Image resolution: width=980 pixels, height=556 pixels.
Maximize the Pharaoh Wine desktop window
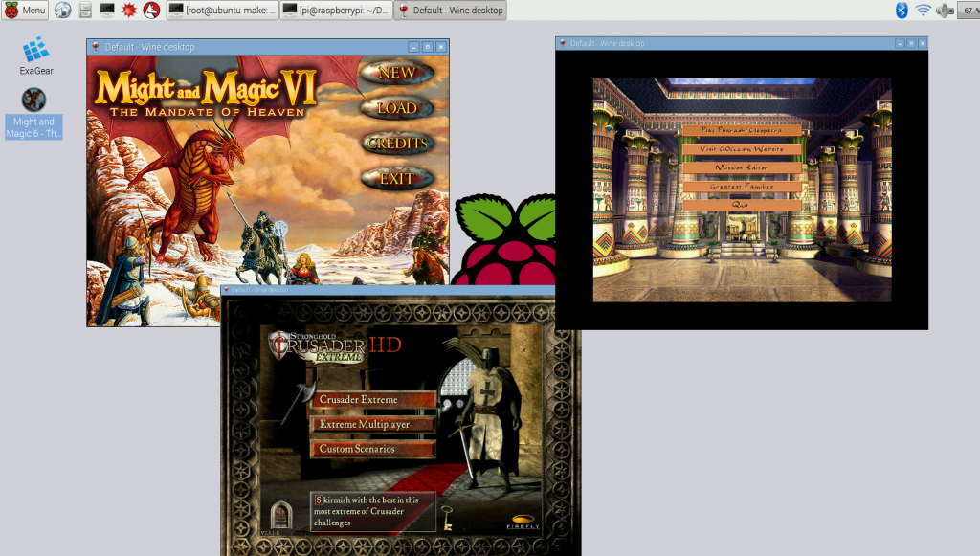click(x=911, y=43)
